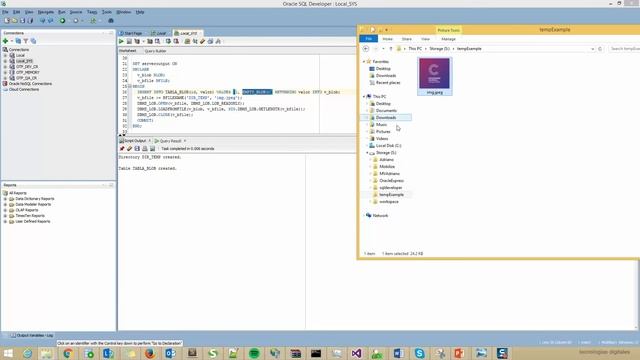Click Run Script icon in worksheet toolbar
The height and width of the screenshot is (360, 640).
[x=129, y=41]
